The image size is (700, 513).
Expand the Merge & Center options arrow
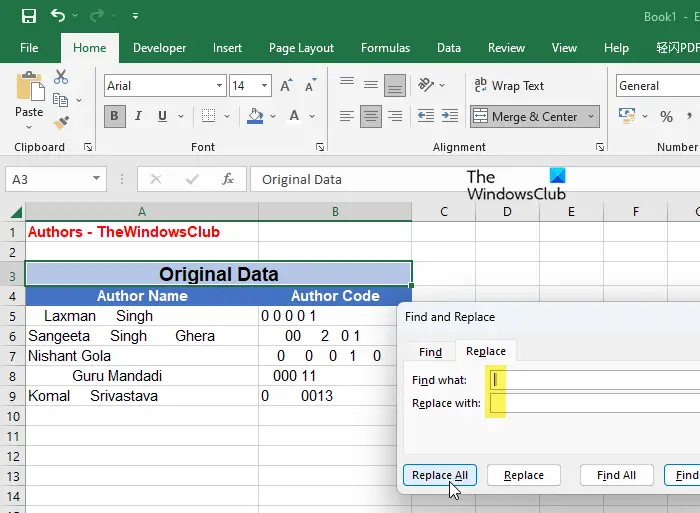tap(591, 117)
